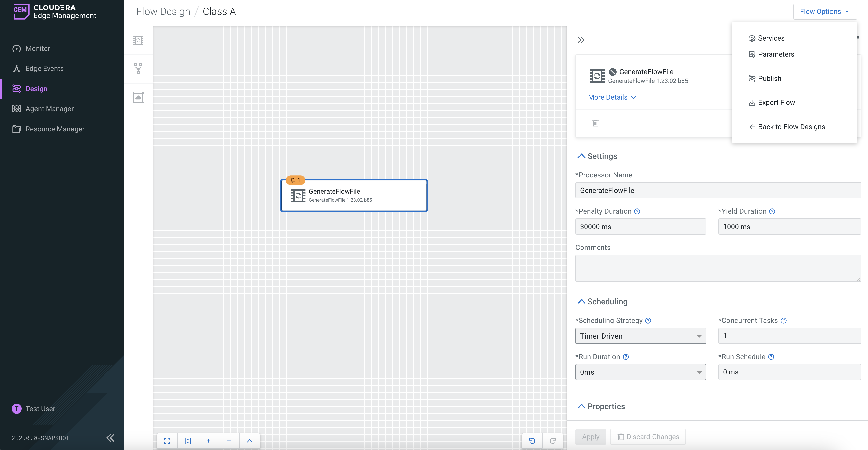Select Publish from Flow Options menu
Viewport: 868px width, 450px height.
pos(769,79)
